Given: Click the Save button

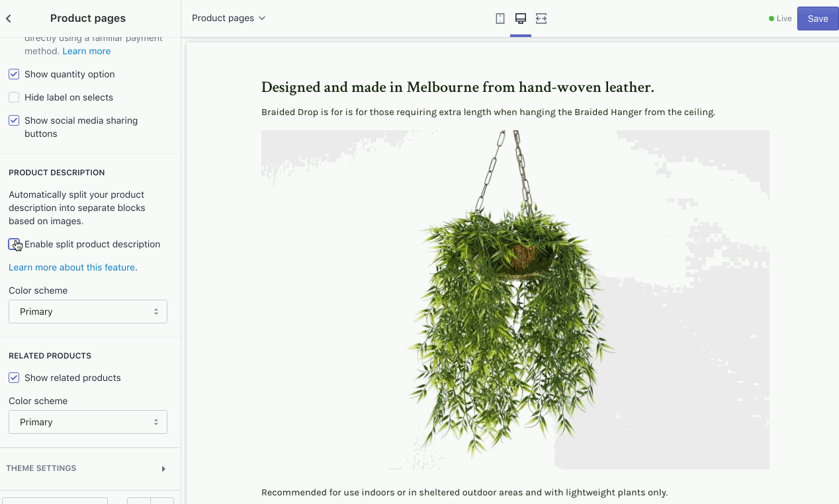Looking at the screenshot, I should tap(818, 19).
